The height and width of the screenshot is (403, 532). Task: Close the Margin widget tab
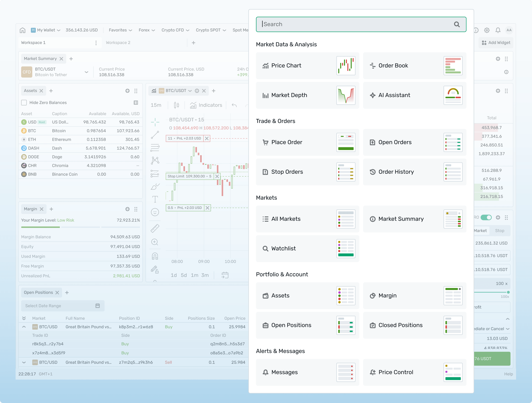(x=42, y=209)
